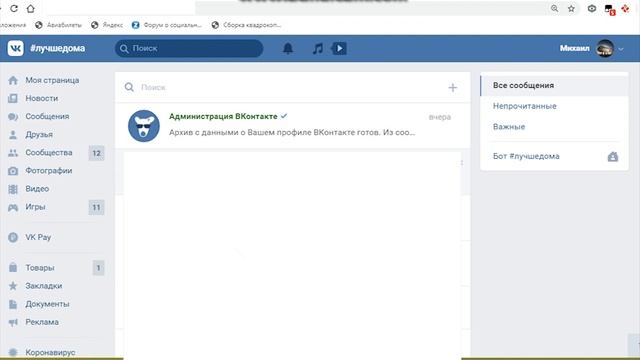
Task: Click the zoom magnifier icon in address bar
Action: (554, 8)
